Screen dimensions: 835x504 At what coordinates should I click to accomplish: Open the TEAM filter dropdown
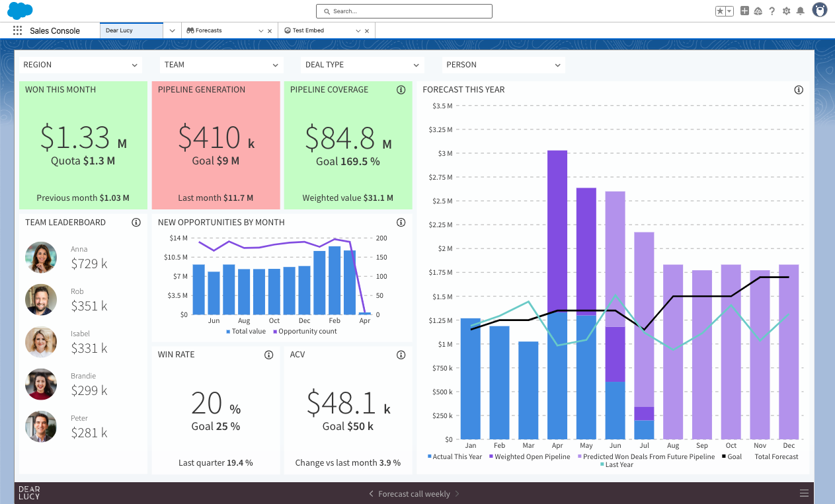[x=221, y=65]
